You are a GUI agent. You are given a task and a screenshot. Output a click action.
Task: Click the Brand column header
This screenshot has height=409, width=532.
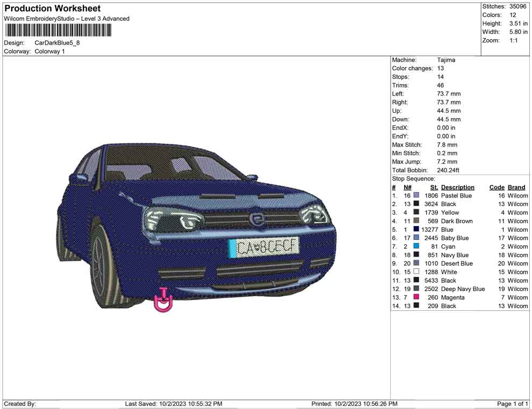point(516,187)
